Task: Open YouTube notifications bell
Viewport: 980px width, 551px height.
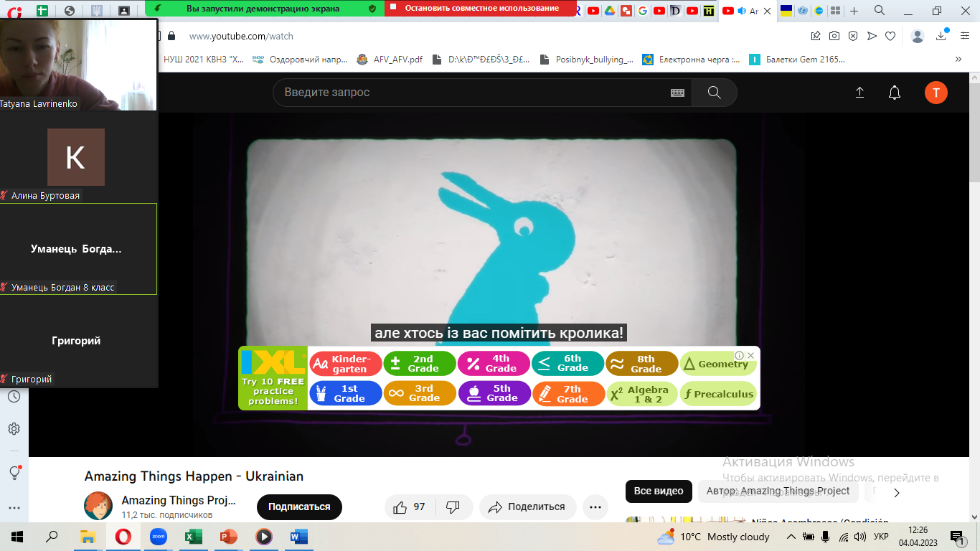Action: (895, 93)
